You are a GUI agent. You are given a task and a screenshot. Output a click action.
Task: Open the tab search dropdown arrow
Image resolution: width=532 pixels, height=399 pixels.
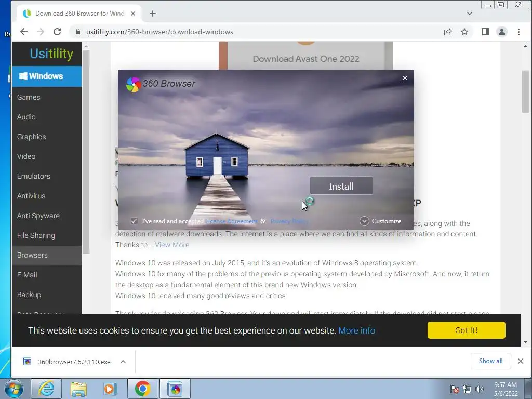pyautogui.click(x=470, y=14)
